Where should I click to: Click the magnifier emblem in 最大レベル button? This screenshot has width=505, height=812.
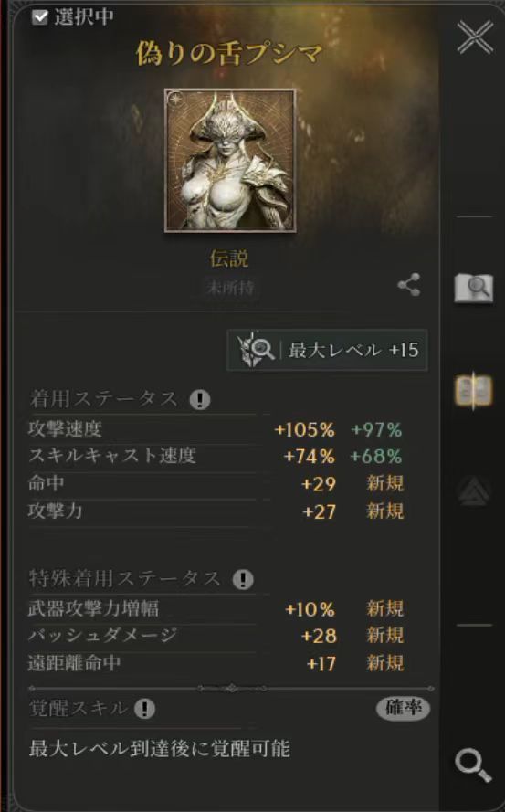256,350
